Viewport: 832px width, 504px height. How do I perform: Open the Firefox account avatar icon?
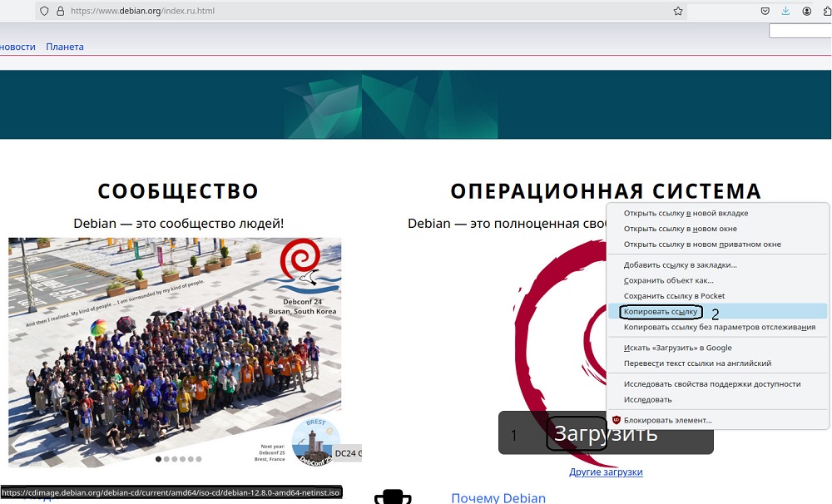(x=806, y=11)
